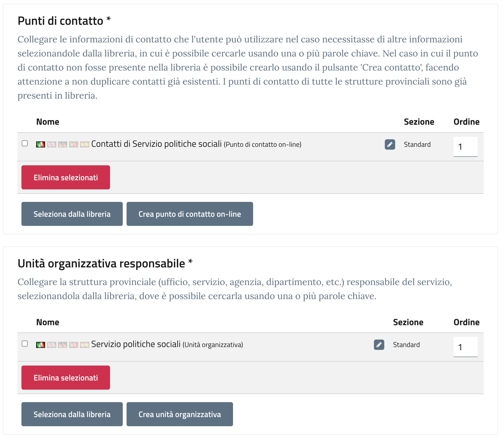Click German flag in Unità organizzativa row
504x437 pixels.
[x=62, y=345]
